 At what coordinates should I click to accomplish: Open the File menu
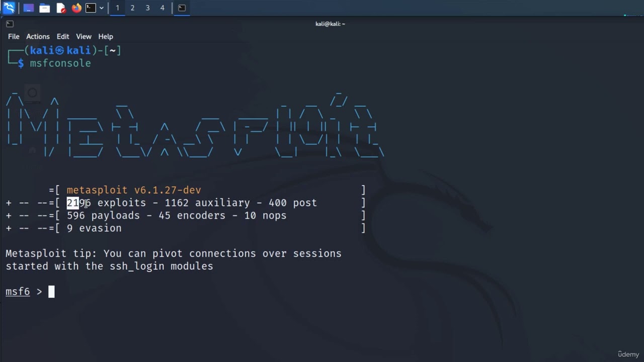[14, 36]
